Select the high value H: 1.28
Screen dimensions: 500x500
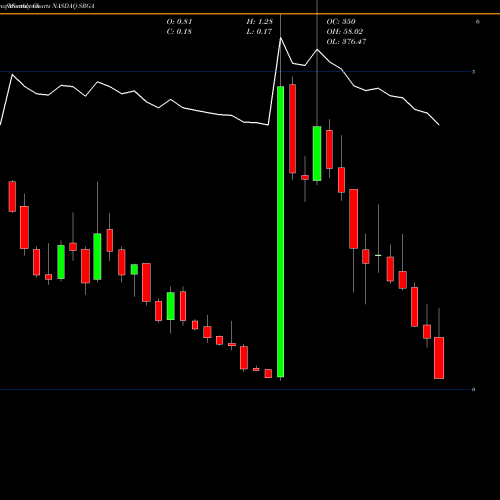point(260,22)
